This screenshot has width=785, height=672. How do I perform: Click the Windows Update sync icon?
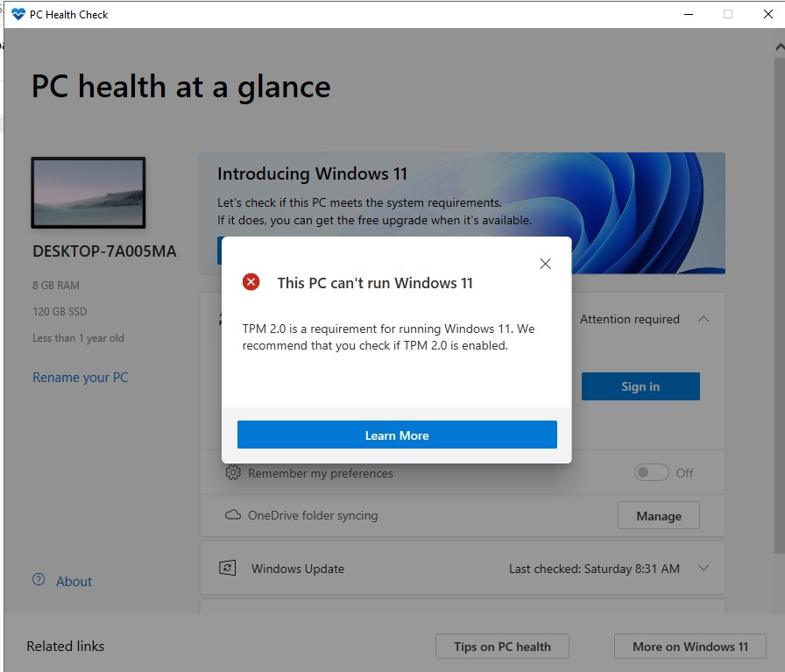point(228,568)
